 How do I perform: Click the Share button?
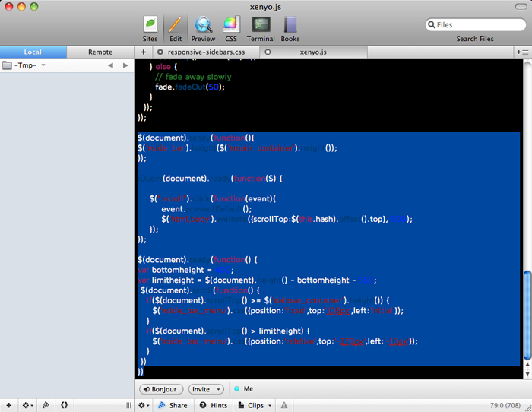(x=173, y=405)
